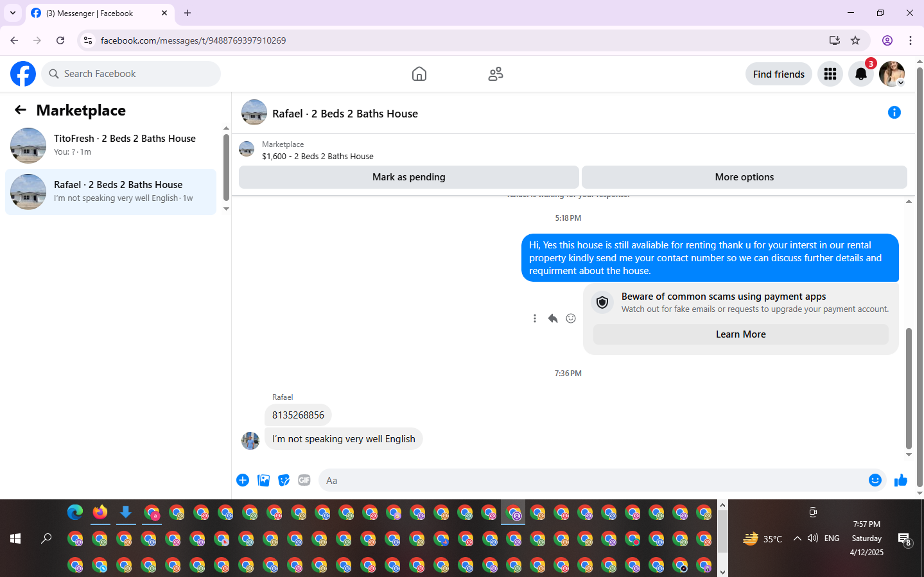Open notifications bell with 3 badge
The height and width of the screenshot is (577, 924).
(861, 74)
